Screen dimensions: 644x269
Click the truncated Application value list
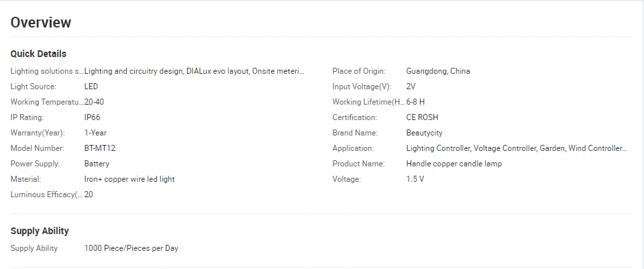click(517, 148)
